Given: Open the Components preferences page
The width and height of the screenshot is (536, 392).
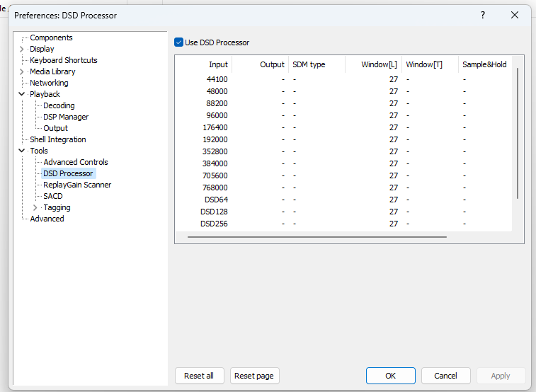Looking at the screenshot, I should 51,38.
